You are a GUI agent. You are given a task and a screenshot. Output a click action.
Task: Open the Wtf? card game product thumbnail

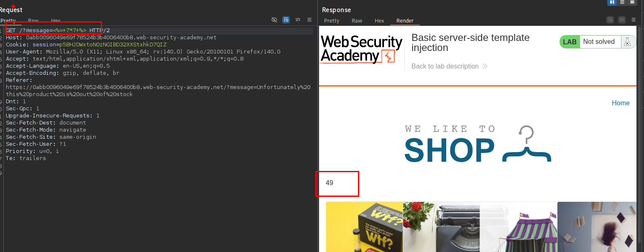(364, 227)
